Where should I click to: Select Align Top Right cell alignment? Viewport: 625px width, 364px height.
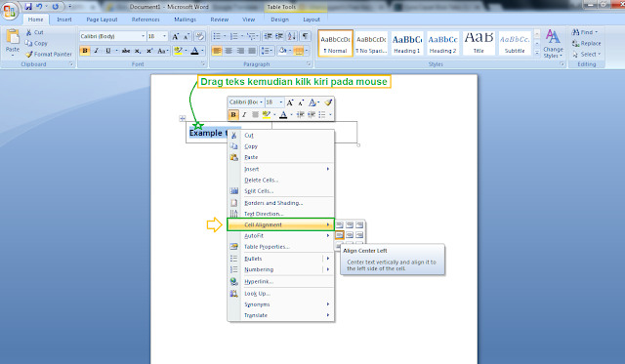359,225
